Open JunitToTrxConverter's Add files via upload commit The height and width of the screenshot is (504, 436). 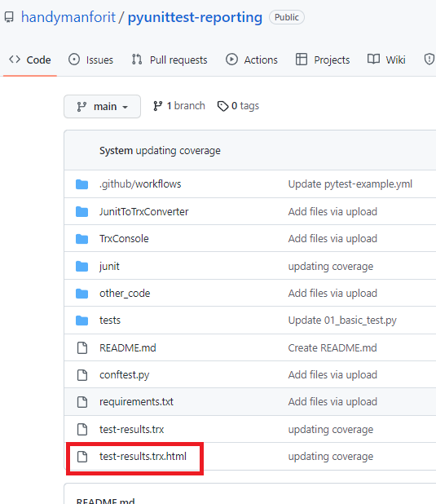(333, 212)
